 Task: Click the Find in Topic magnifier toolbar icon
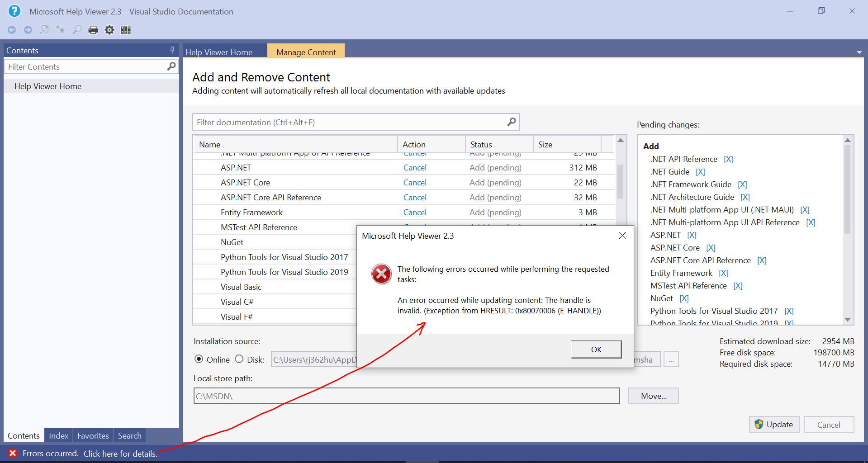click(x=77, y=30)
